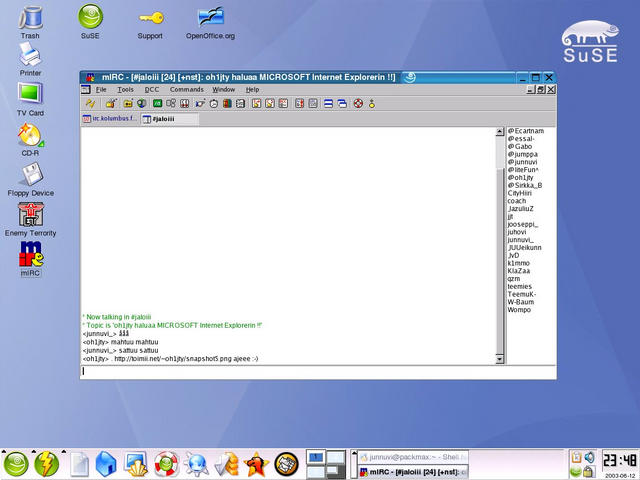Open the green SuSE start menu in the panel
The image size is (640, 480).
pyautogui.click(x=16, y=464)
